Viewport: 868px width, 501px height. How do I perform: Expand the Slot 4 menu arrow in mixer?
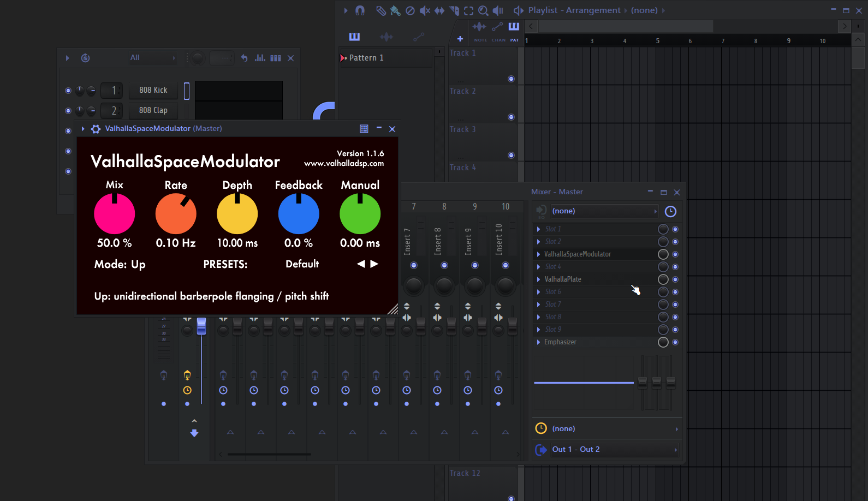tap(539, 267)
